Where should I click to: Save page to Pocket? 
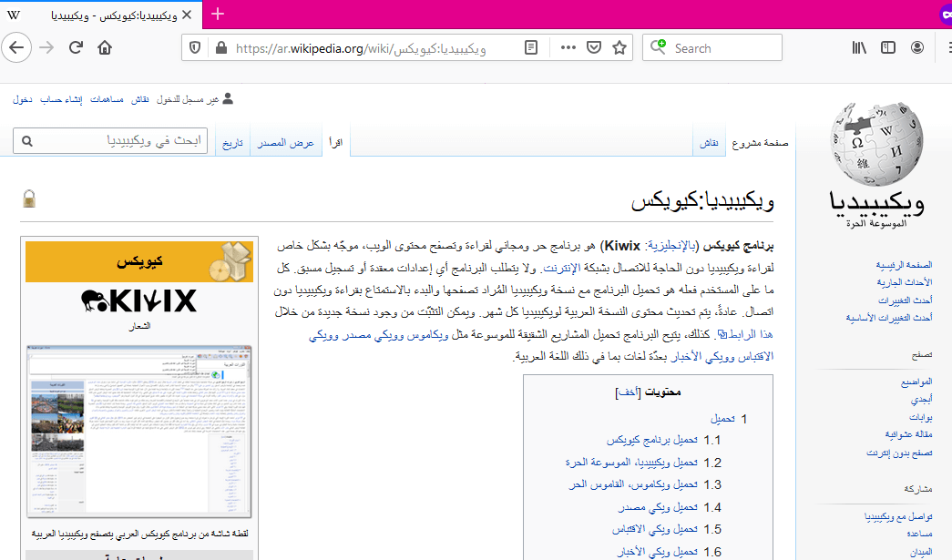[x=594, y=48]
